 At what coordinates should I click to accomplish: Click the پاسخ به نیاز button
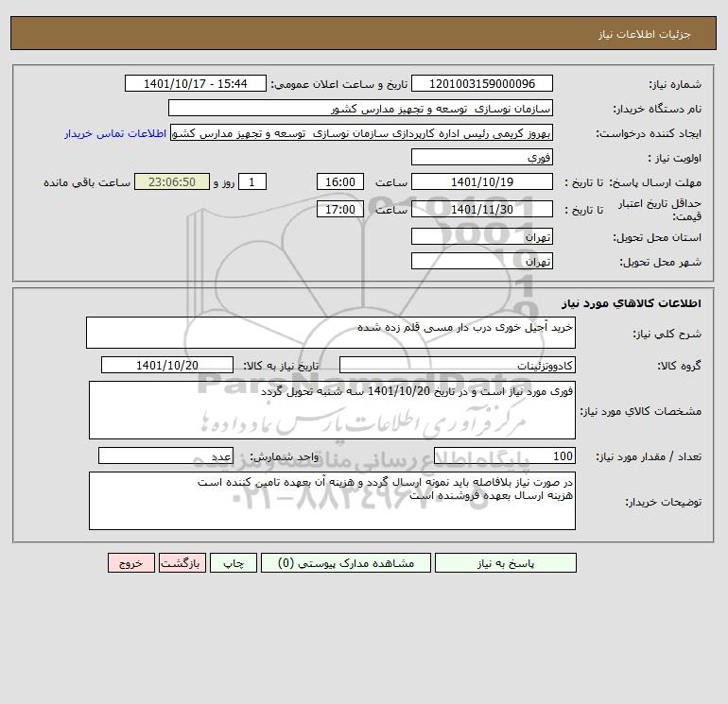[x=505, y=563]
